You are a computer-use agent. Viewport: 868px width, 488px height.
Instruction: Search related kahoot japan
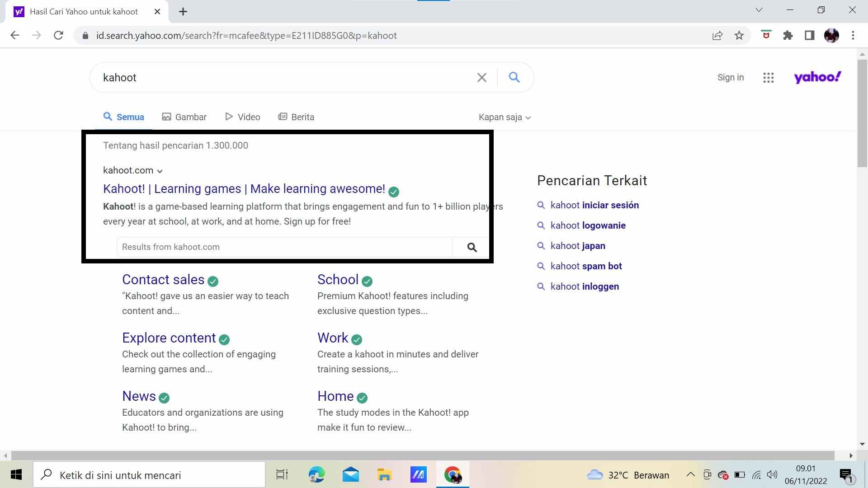coord(578,246)
